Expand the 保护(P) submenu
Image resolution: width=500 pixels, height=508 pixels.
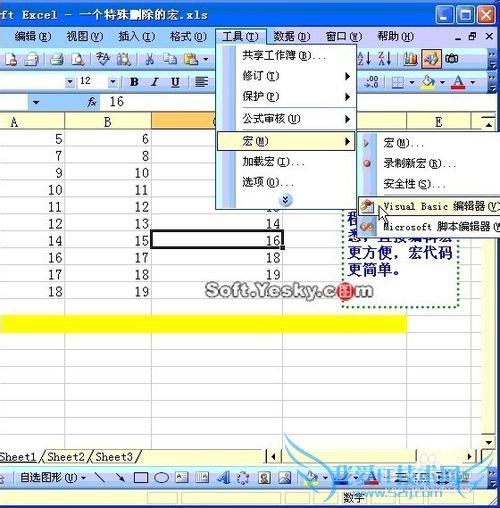click(286, 97)
